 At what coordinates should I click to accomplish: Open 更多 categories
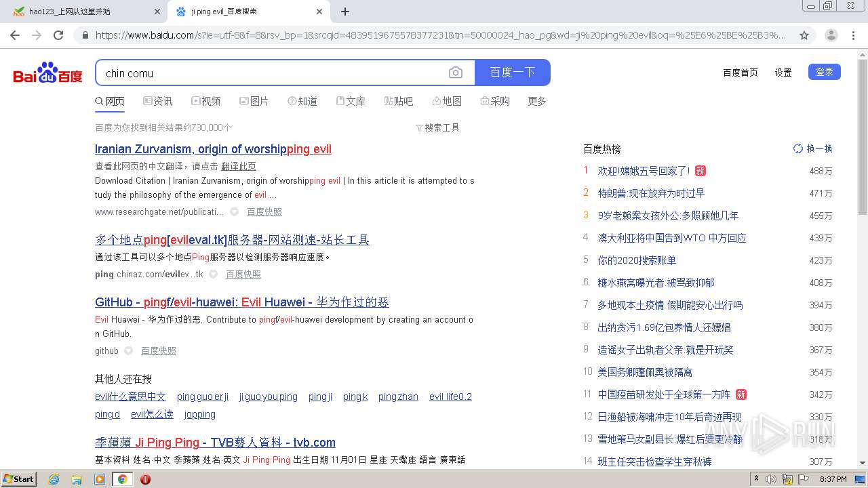coord(537,101)
